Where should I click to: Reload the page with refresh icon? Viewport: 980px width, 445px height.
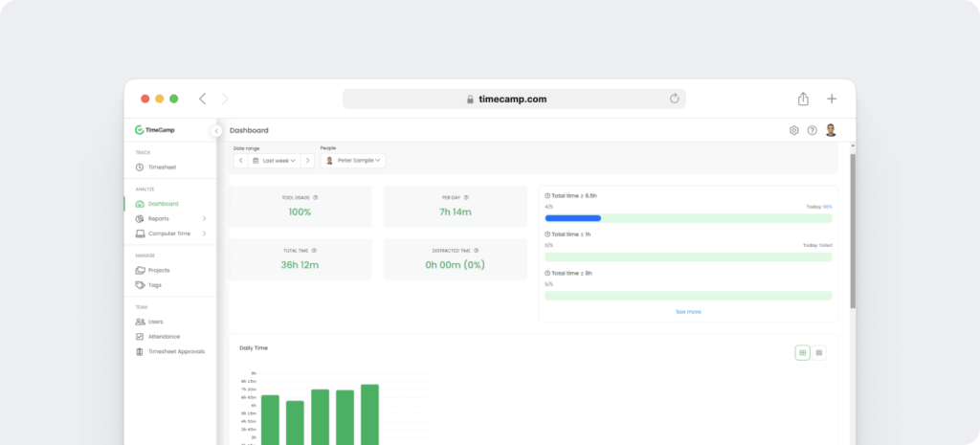click(x=675, y=99)
